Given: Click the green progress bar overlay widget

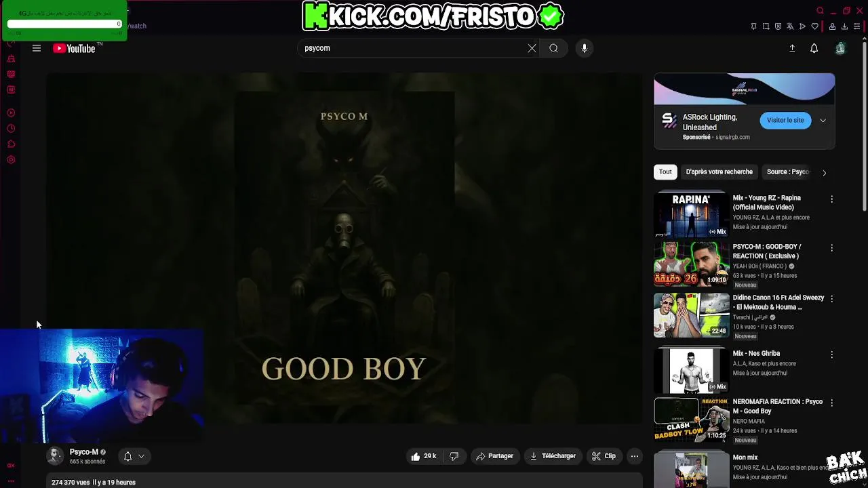Looking at the screenshot, I should pyautogui.click(x=64, y=24).
